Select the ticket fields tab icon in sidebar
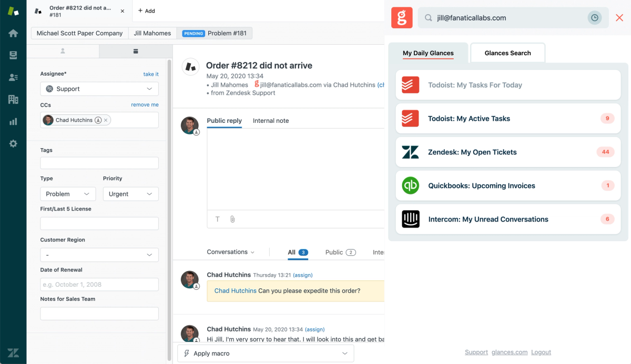Image resolution: width=631 pixels, height=364 pixels. pyautogui.click(x=136, y=51)
